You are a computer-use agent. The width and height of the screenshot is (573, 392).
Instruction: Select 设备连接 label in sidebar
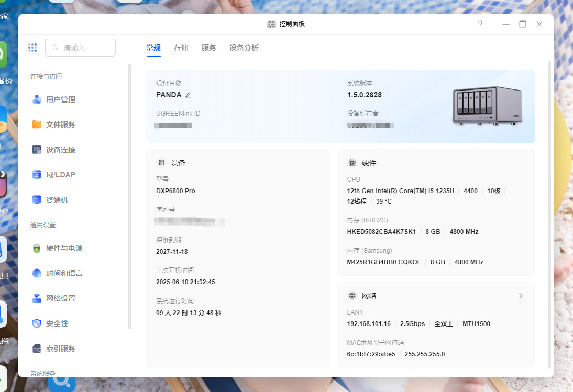[61, 150]
